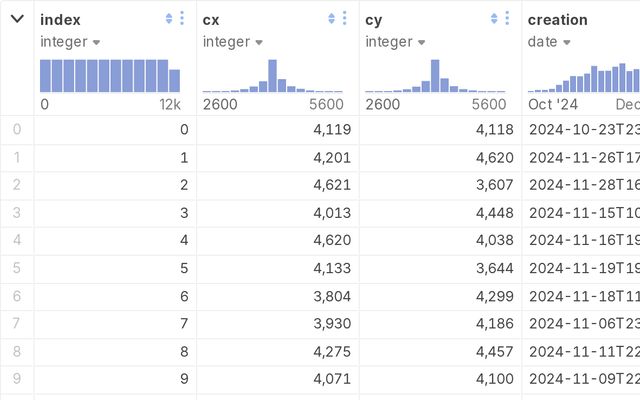Open cx column options menu
This screenshot has width=640, height=400.
pyautogui.click(x=345, y=19)
